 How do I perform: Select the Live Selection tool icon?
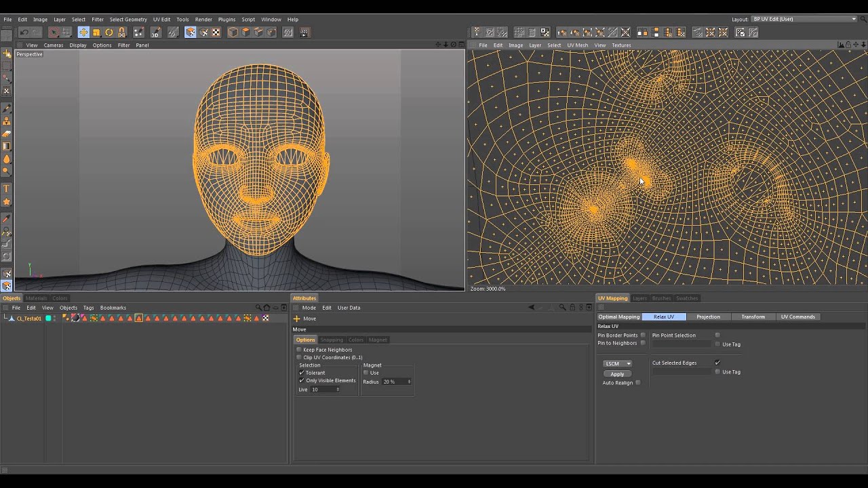[x=54, y=33]
